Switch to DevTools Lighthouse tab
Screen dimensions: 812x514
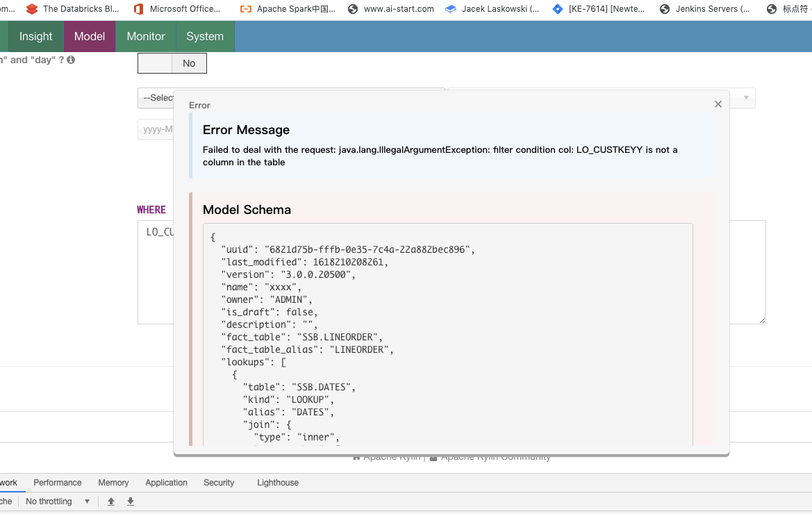pos(278,483)
